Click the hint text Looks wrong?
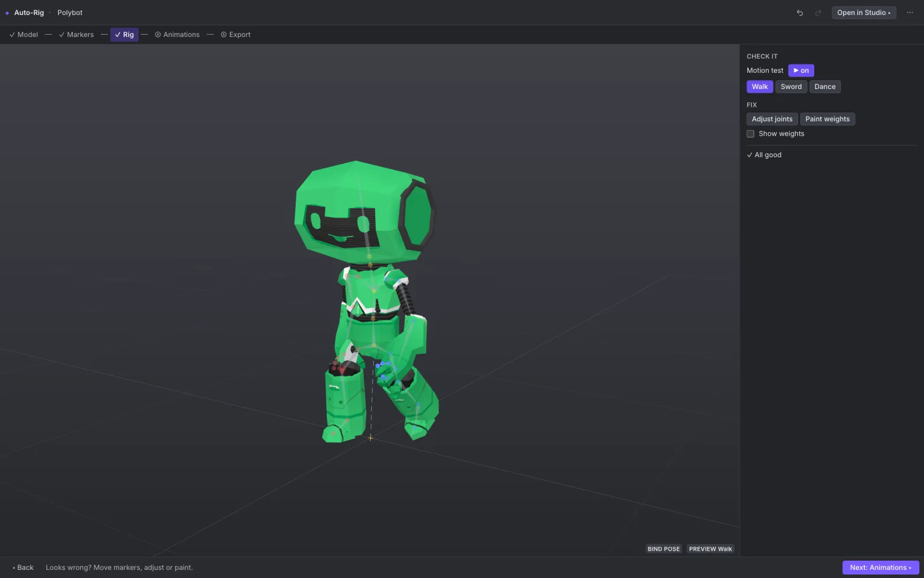The image size is (924, 578). 68,568
